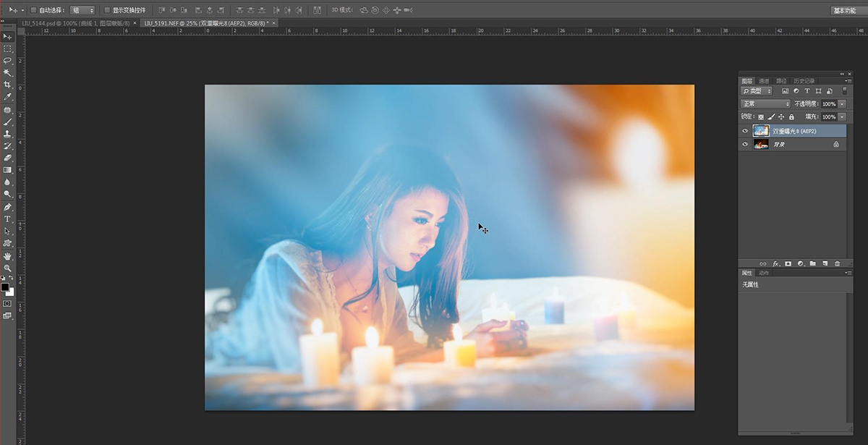Select the Crop tool
This screenshot has height=445, width=868.
pyautogui.click(x=7, y=85)
